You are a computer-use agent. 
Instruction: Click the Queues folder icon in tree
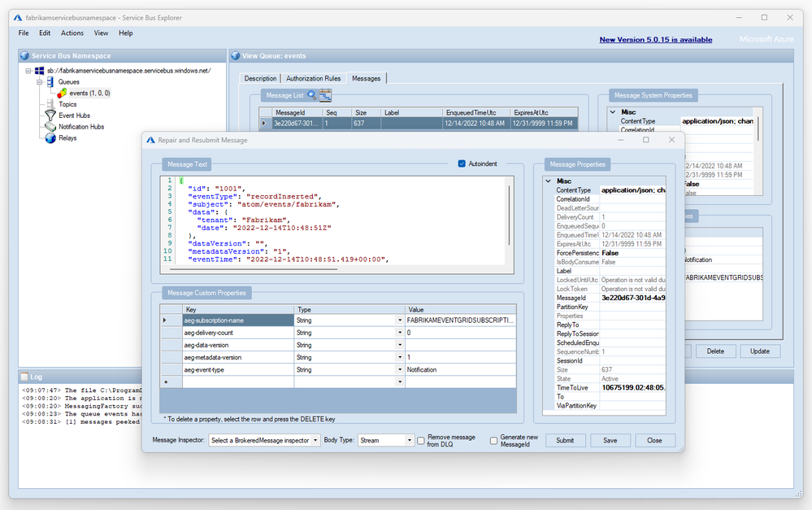point(50,82)
